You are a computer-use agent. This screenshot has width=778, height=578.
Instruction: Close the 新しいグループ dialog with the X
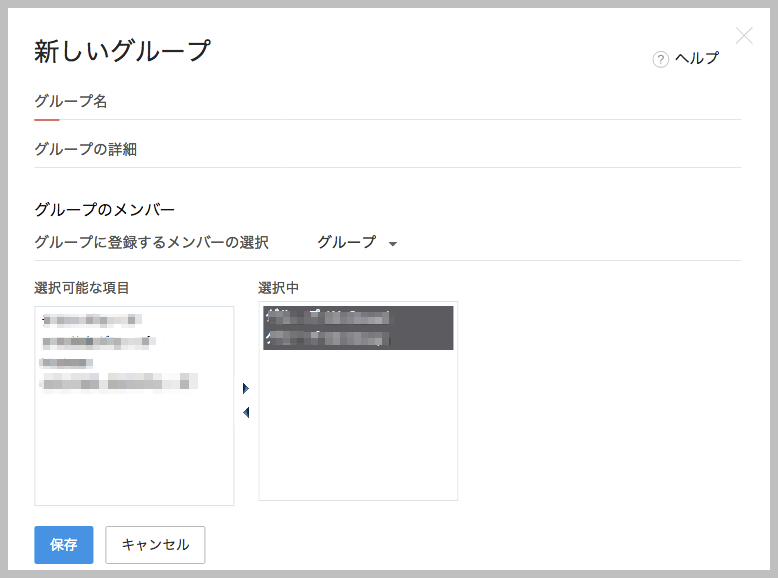click(x=744, y=37)
